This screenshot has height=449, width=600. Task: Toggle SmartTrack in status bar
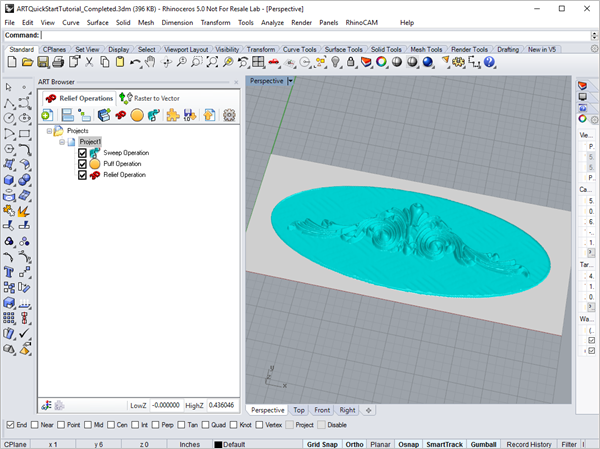[x=445, y=444]
